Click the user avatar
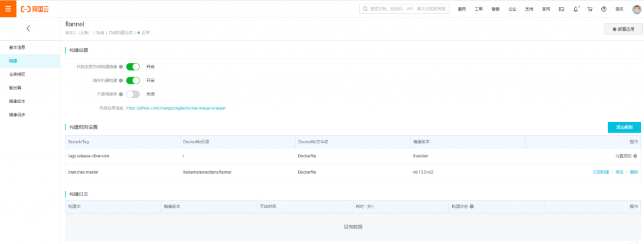The image size is (644, 244). [637, 9]
